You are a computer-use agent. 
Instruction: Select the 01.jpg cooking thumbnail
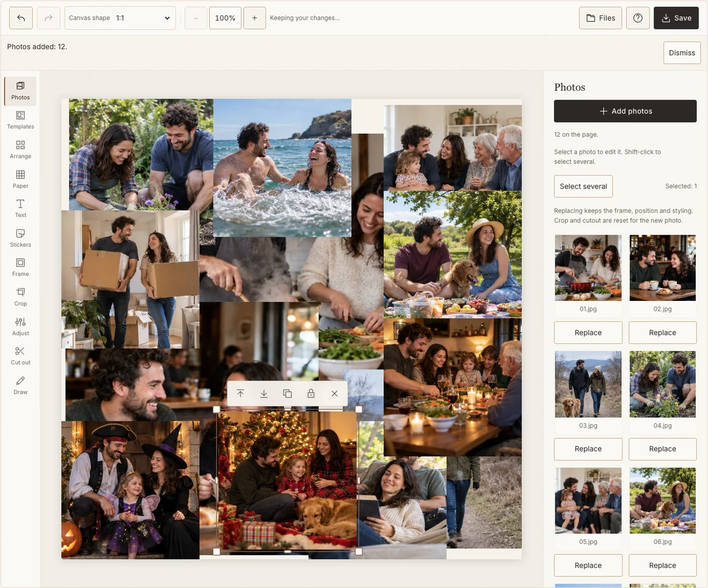[588, 268]
